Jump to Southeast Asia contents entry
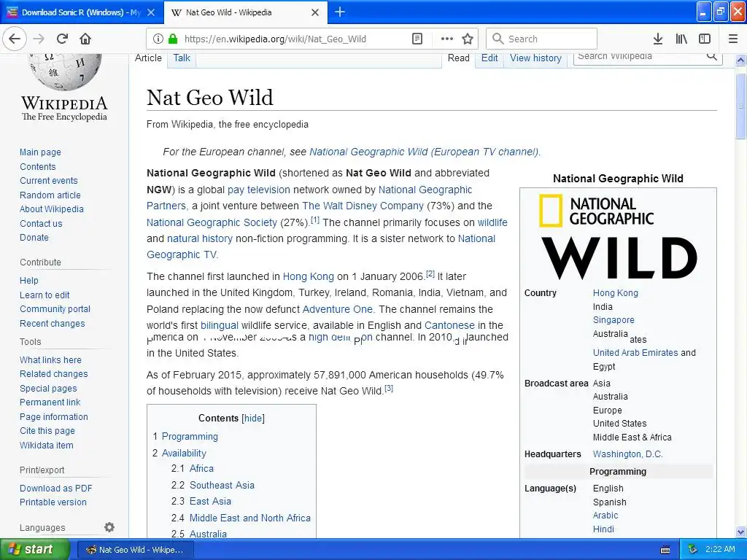The image size is (747, 560). [x=222, y=485]
